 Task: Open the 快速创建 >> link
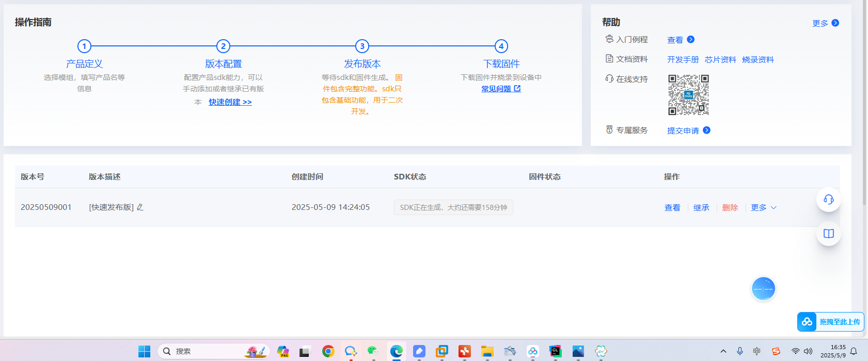230,102
